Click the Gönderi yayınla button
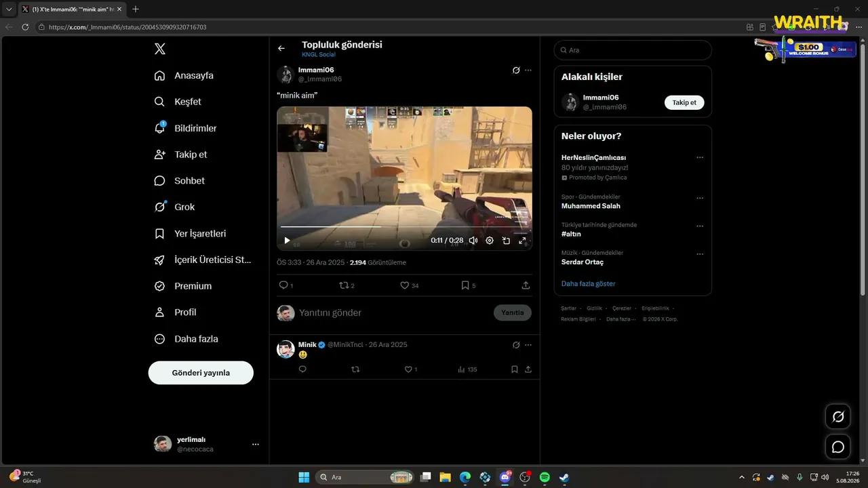The height and width of the screenshot is (488, 868). coord(201,373)
